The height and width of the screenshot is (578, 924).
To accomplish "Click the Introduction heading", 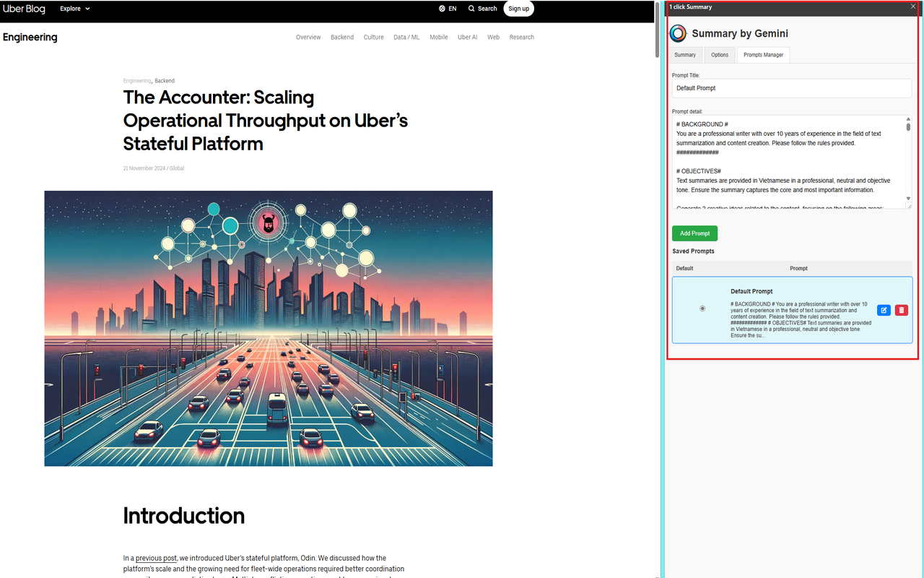I will [184, 516].
